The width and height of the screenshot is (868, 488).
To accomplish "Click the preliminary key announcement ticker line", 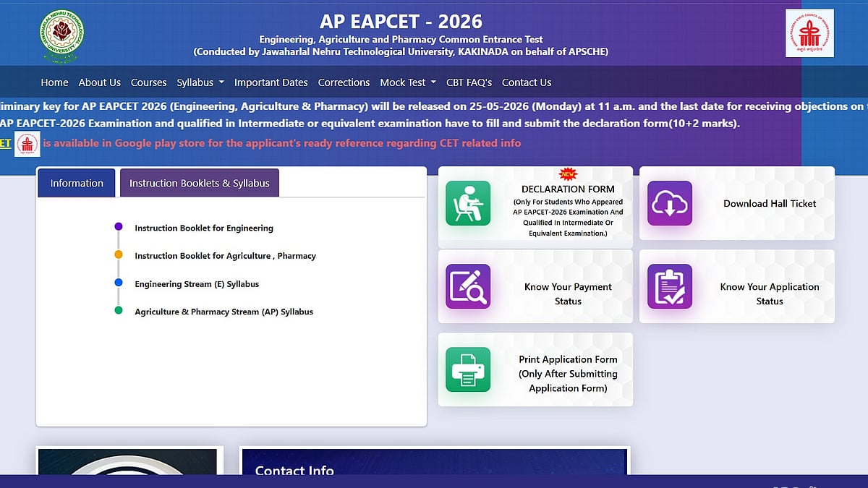I will tap(434, 106).
